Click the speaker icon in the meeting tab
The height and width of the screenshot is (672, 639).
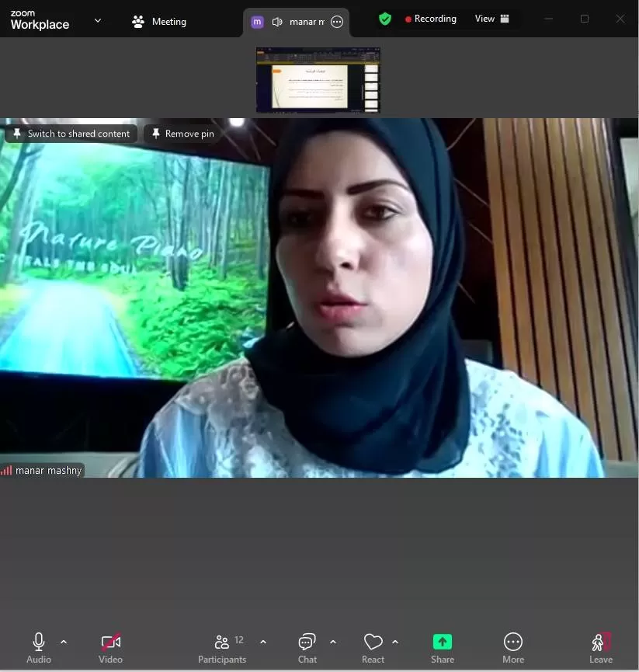[x=277, y=22]
